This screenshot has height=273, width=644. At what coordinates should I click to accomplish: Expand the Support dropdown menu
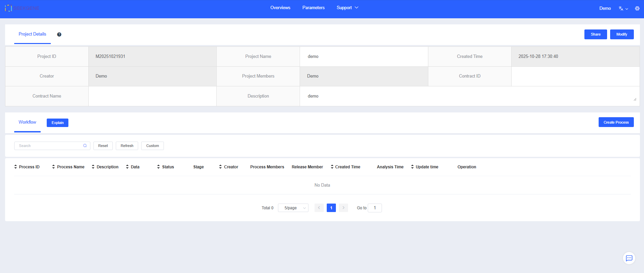[x=347, y=8]
